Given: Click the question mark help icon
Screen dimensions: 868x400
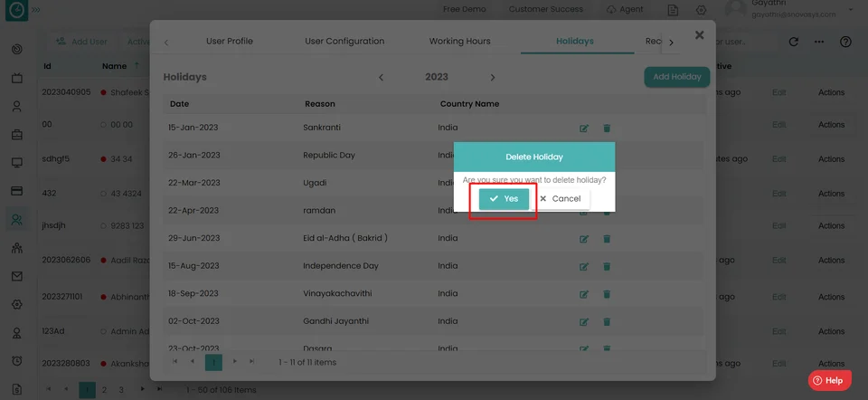Looking at the screenshot, I should (x=845, y=42).
